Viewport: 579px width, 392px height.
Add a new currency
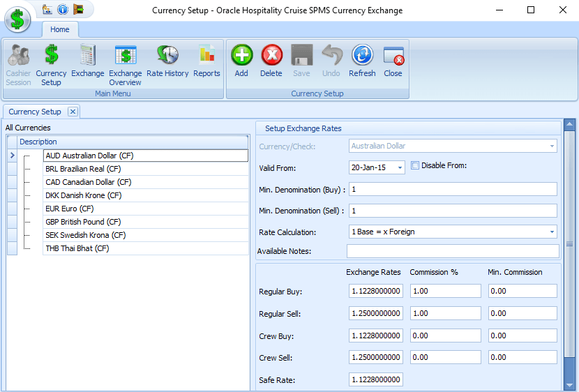click(241, 61)
